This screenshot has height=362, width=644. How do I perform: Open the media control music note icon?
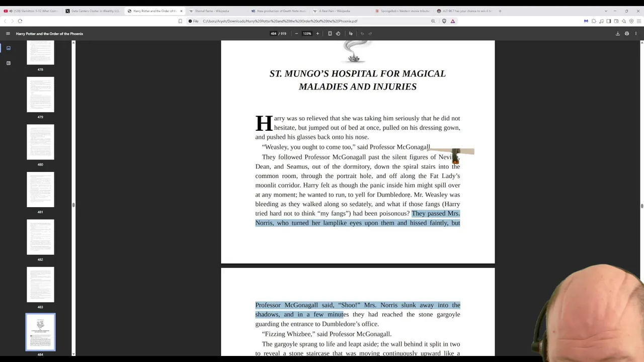click(601, 21)
